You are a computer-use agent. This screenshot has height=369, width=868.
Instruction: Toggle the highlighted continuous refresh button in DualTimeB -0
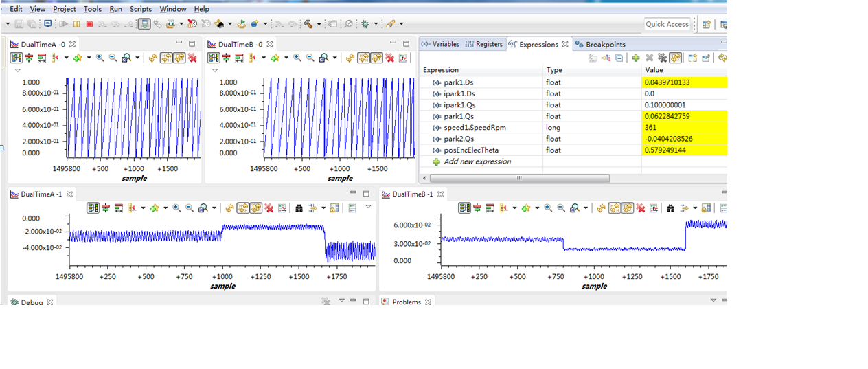coord(376,58)
